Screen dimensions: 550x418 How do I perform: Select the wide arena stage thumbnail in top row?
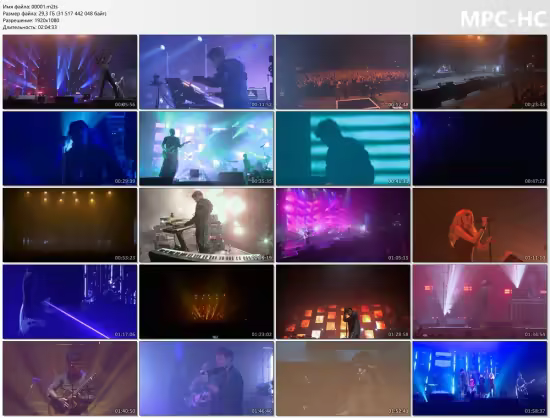pyautogui.click(x=480, y=72)
